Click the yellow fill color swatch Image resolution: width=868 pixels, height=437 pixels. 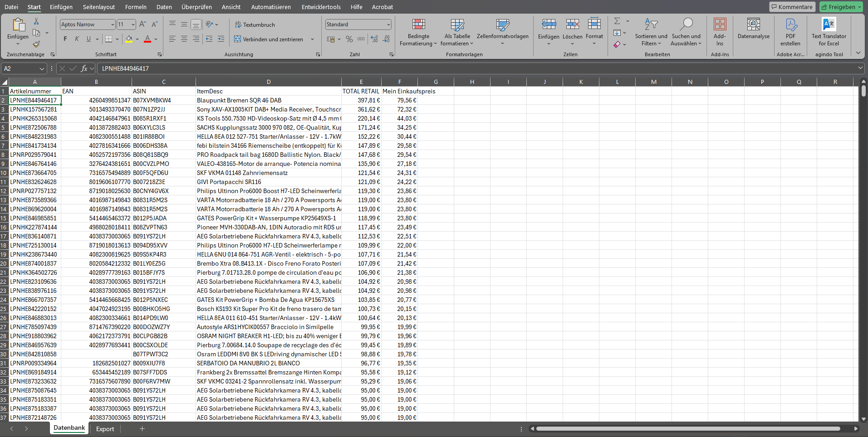coord(129,39)
